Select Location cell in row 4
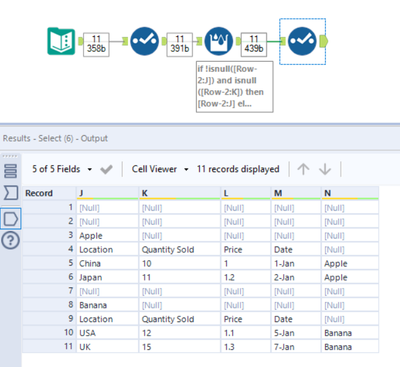Image resolution: width=400 pixels, height=367 pixels. click(107, 249)
